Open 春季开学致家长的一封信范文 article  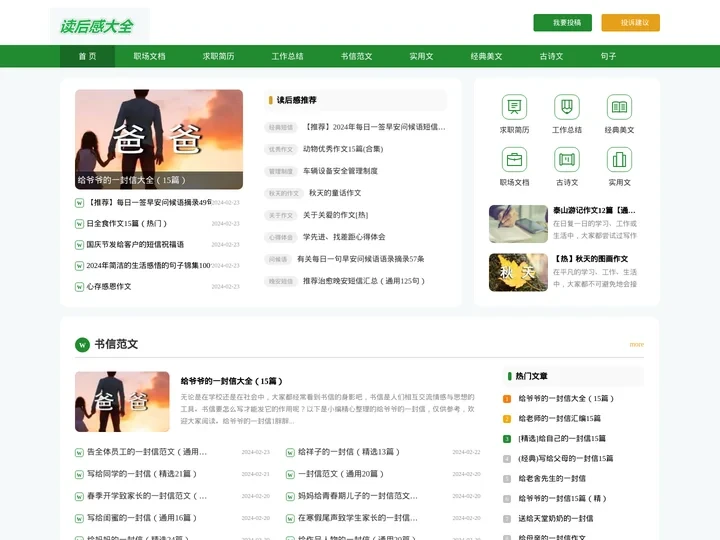(x=147, y=496)
